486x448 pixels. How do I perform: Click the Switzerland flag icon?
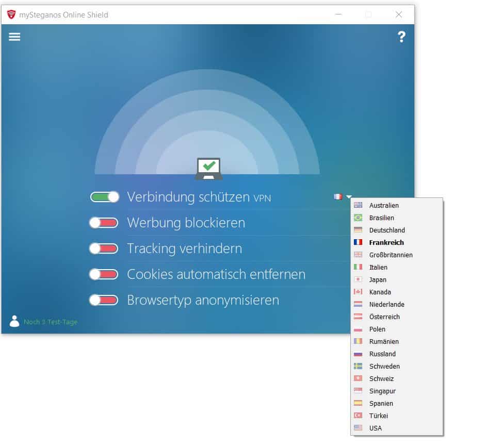pos(358,378)
